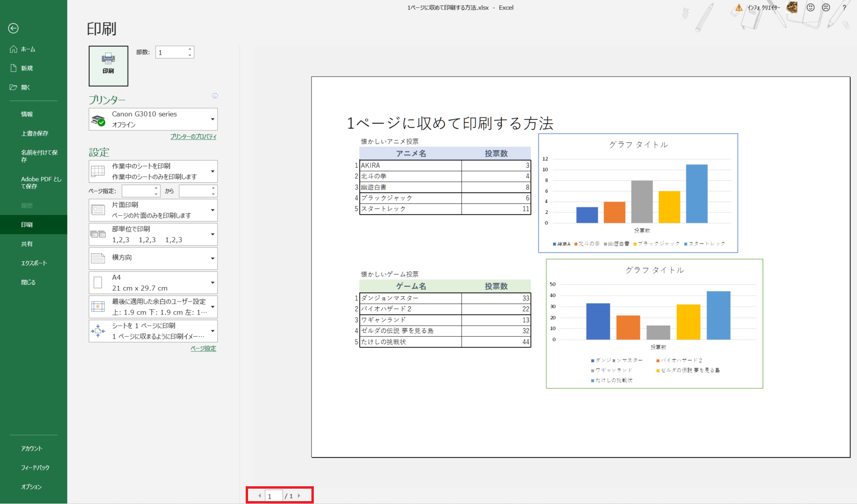
Task: Go to previous page in preview
Action: [260, 496]
